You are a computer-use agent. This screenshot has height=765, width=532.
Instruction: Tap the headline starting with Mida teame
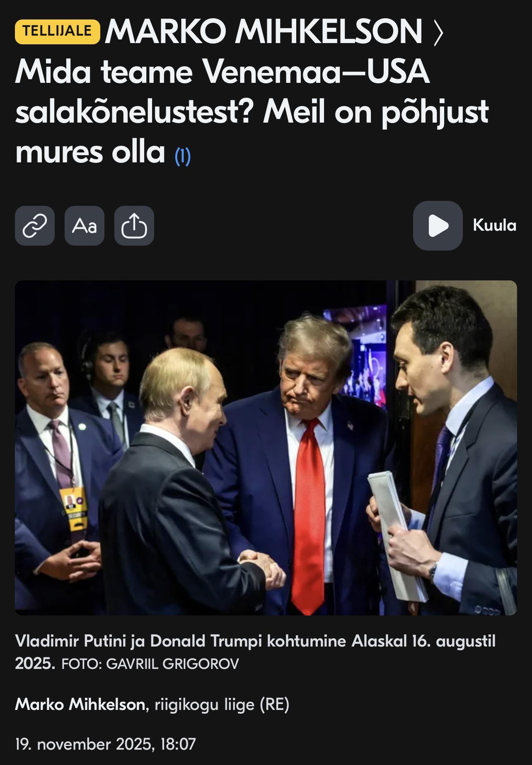click(x=252, y=112)
